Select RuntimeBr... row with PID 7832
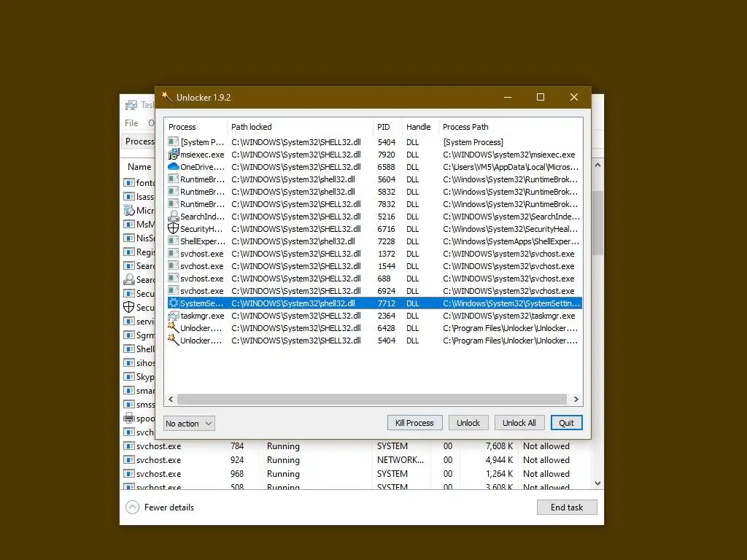This screenshot has height=560, width=747. [x=374, y=204]
